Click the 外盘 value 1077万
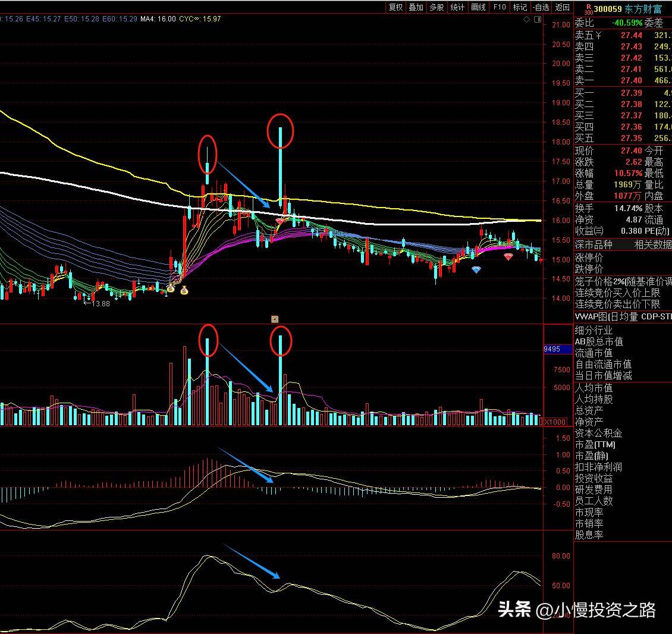Screen dimensions: 672x634 click(627, 196)
